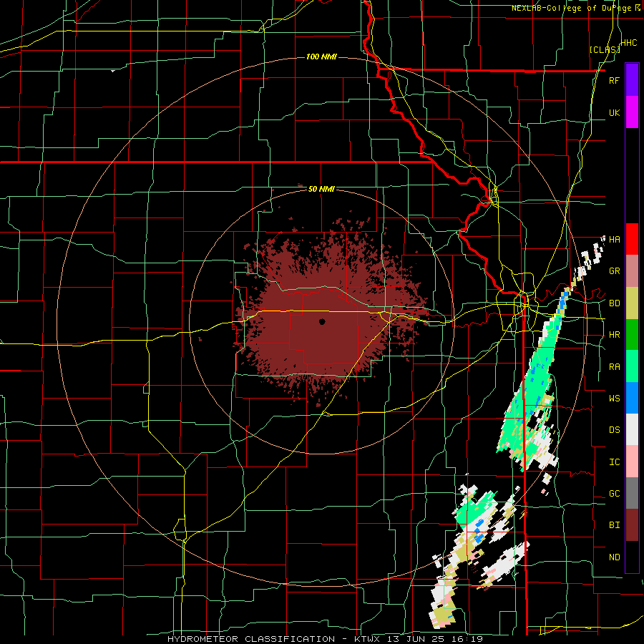Select the "HA" legend label

(x=614, y=239)
